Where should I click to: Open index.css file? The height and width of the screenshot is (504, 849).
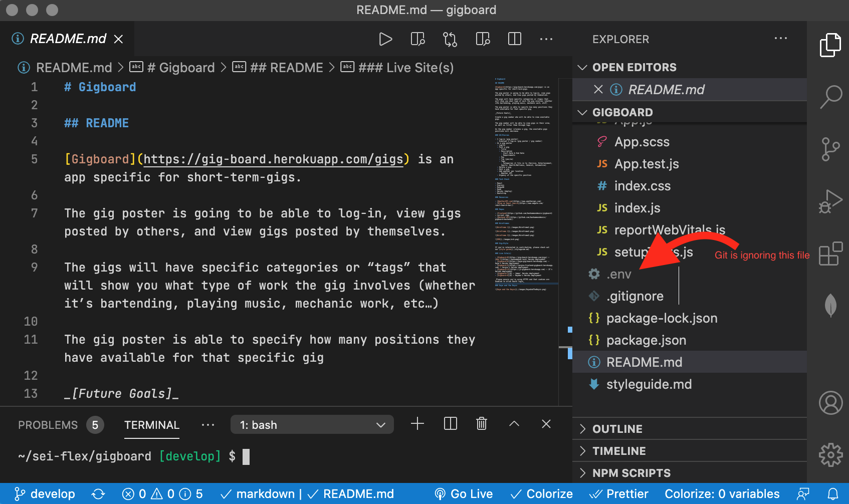690,186
